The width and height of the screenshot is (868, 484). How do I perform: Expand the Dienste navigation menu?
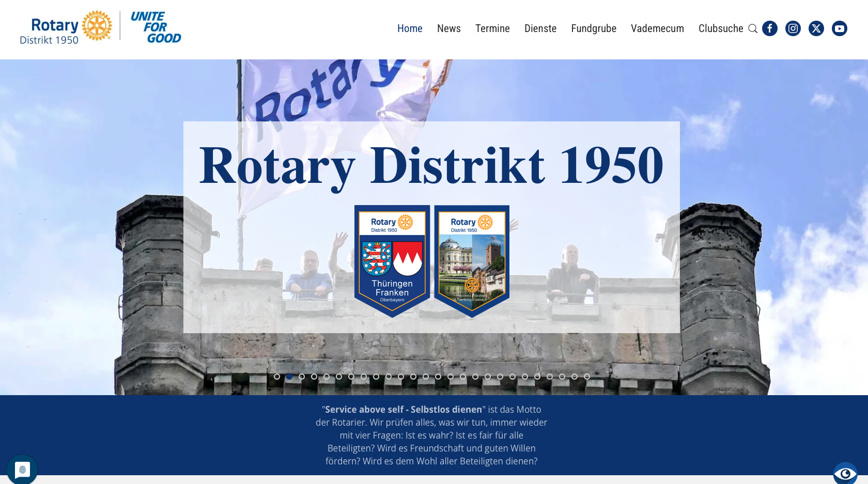(x=540, y=28)
